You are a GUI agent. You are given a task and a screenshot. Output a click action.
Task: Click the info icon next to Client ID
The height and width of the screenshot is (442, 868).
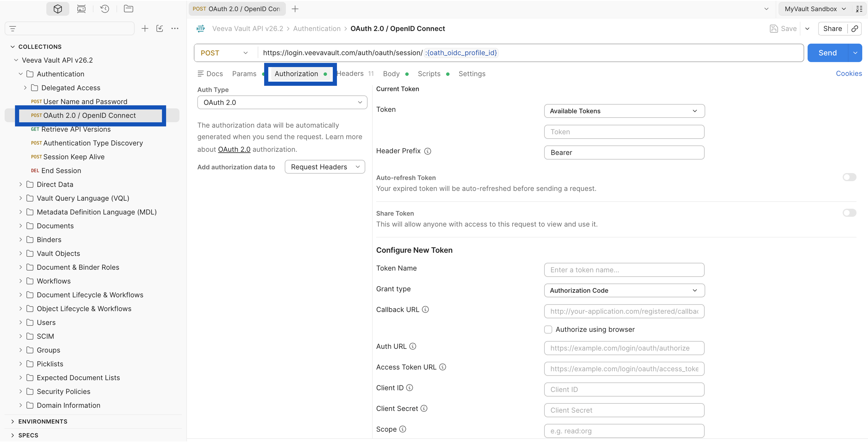pos(409,388)
